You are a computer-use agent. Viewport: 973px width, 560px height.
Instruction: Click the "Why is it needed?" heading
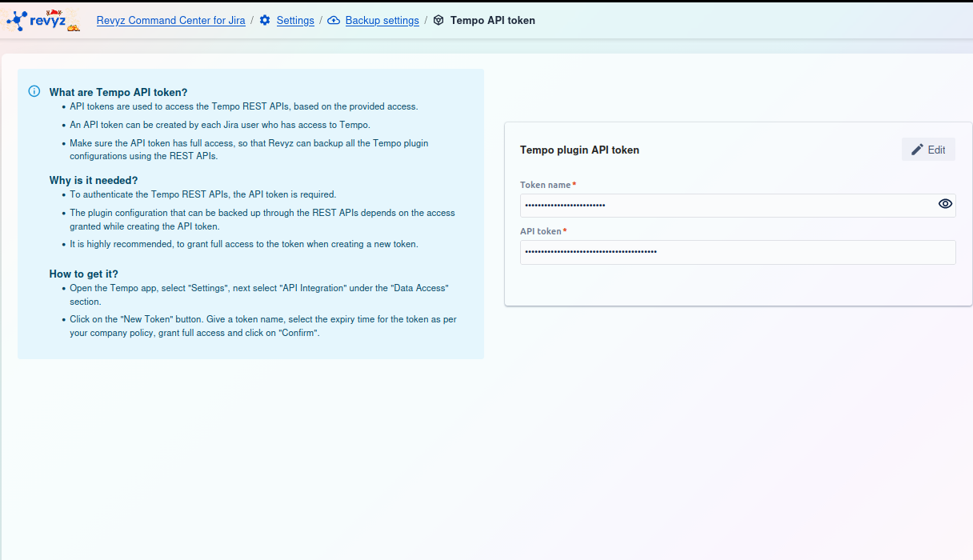click(94, 180)
